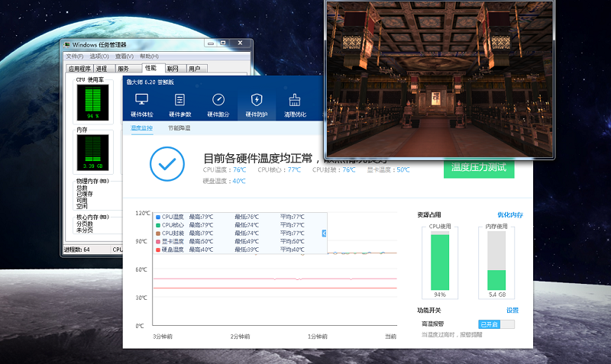The height and width of the screenshot is (364, 611).
Task: Switch to 服务 tab in Task Manager
Action: pyautogui.click(x=128, y=69)
